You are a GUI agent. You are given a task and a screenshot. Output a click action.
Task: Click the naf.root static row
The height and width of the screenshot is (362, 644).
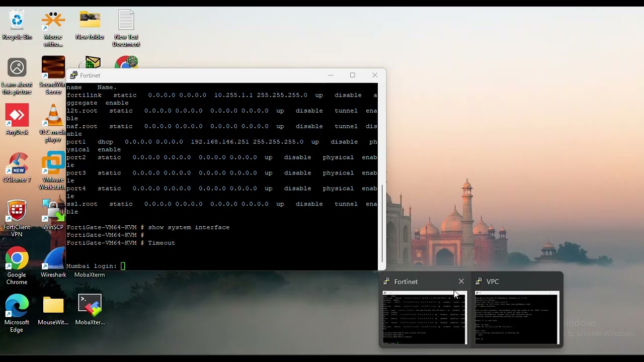coord(222,130)
